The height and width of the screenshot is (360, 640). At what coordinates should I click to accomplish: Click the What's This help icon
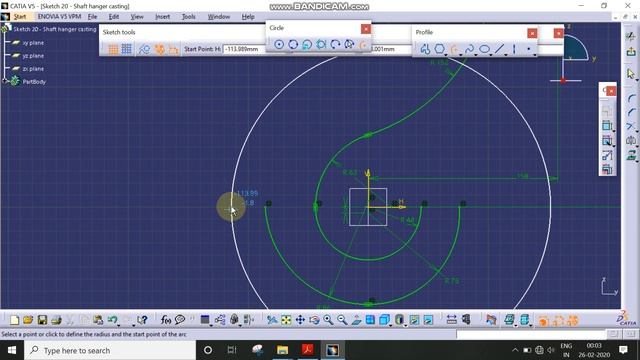(x=142, y=320)
